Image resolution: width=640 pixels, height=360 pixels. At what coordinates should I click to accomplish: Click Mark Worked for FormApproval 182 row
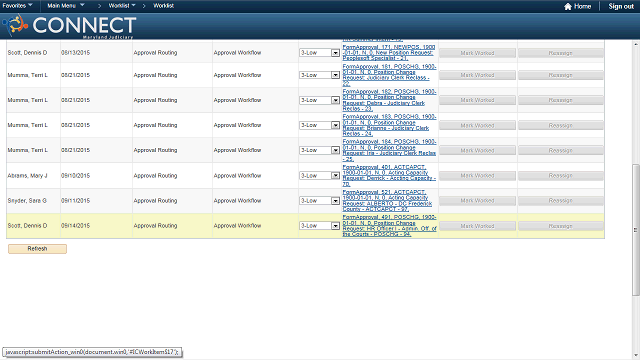tap(477, 100)
